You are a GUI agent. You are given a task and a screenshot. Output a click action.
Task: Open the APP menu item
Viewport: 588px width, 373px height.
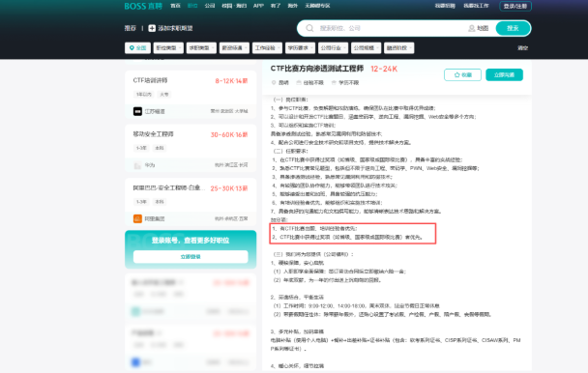click(258, 6)
